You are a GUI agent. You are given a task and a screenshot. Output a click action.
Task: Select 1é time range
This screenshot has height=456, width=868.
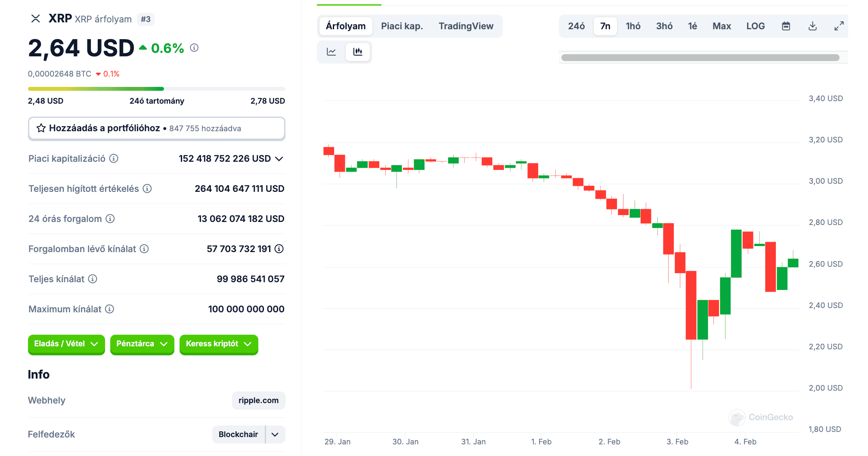692,26
